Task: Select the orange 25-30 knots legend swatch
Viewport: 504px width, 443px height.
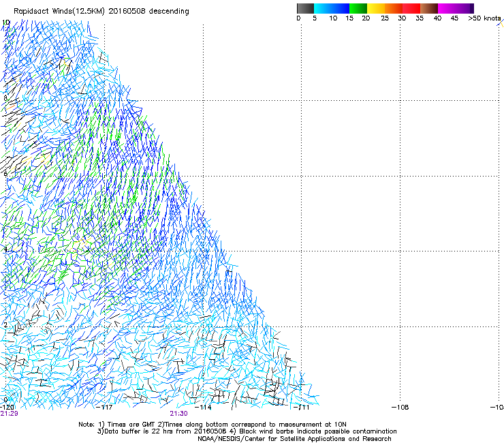Action: [x=394, y=8]
